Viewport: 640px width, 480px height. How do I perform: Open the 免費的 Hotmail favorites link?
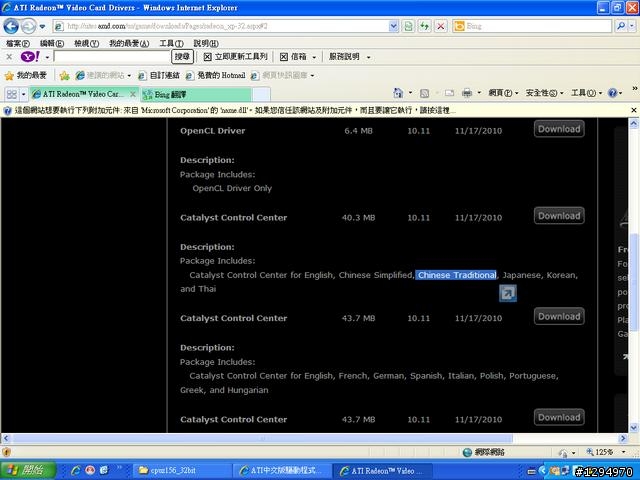(216, 75)
